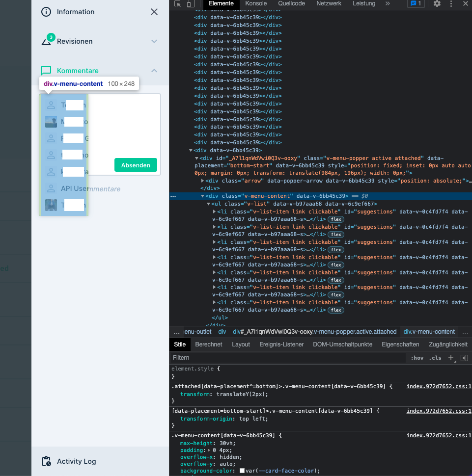Expand the padding shorthand triangle

click(x=209, y=450)
